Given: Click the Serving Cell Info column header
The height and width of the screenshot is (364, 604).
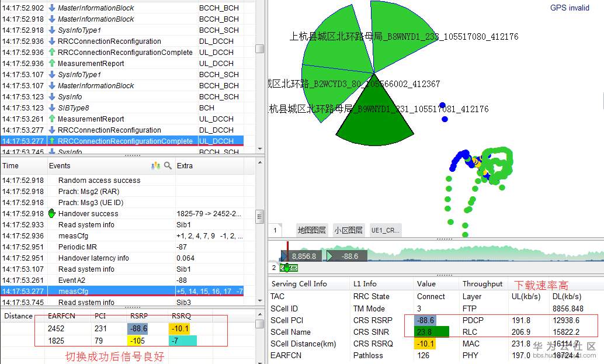Looking at the screenshot, I should point(299,284).
